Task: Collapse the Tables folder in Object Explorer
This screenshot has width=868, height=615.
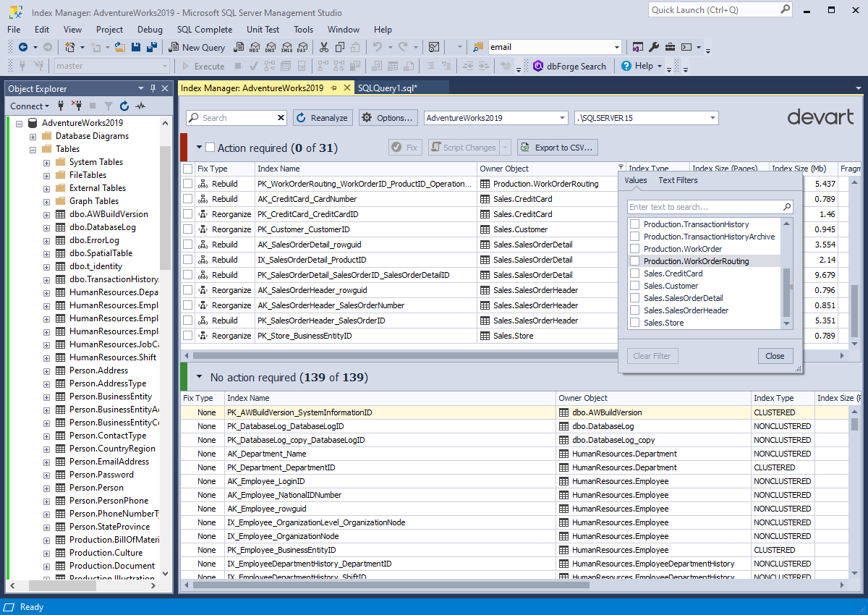Action: [34, 148]
